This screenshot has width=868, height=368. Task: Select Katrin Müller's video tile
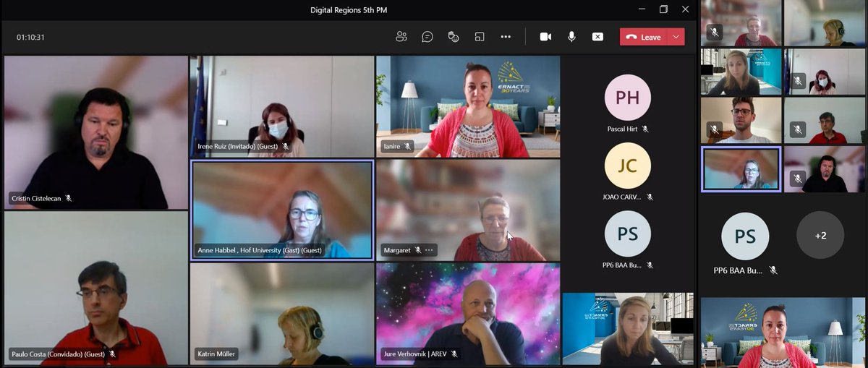(x=281, y=314)
